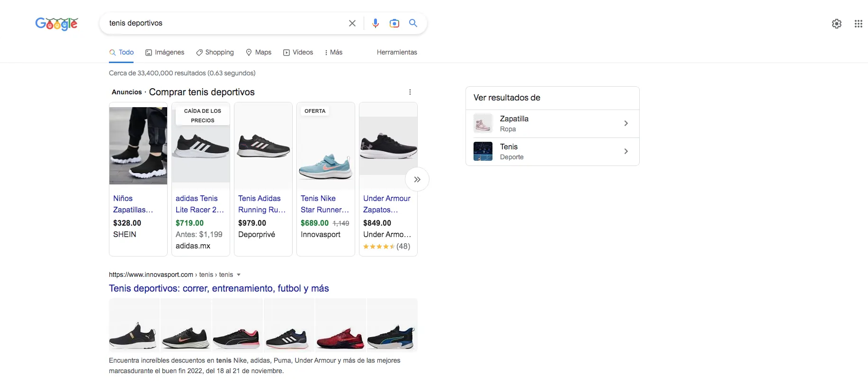Open the Google apps grid
The image size is (868, 385).
(x=858, y=24)
